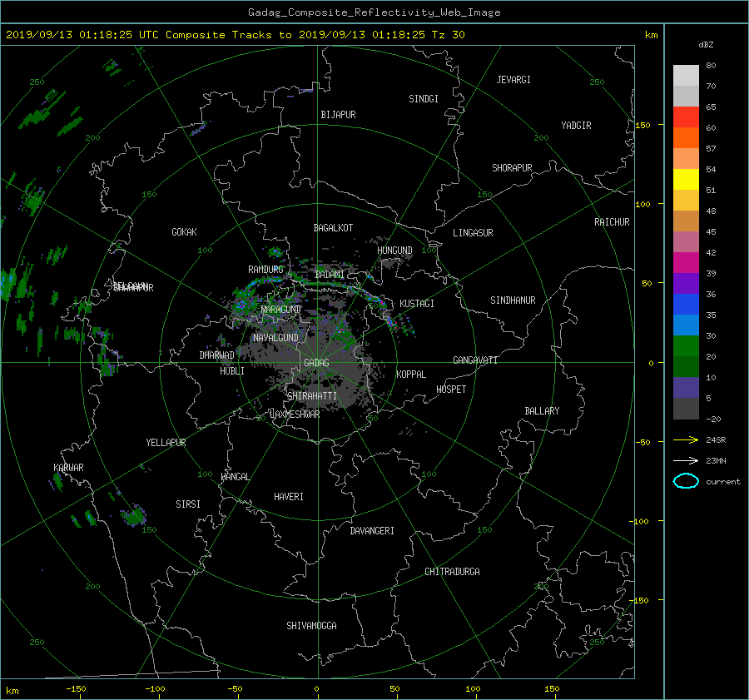Click the NAVALGUND city label
This screenshot has width=749, height=700.
click(275, 337)
